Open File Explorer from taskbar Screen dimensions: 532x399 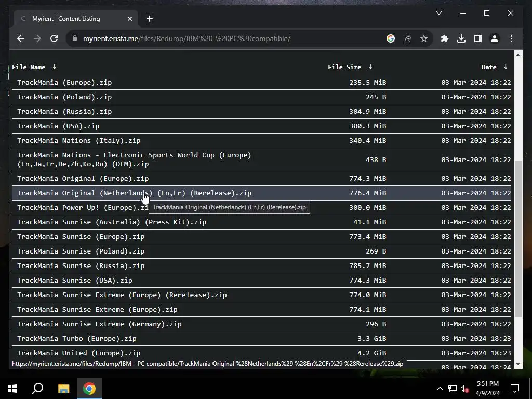click(63, 389)
